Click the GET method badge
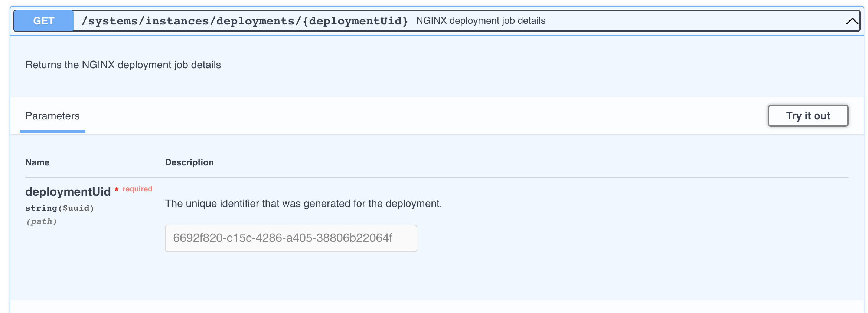 (x=44, y=21)
